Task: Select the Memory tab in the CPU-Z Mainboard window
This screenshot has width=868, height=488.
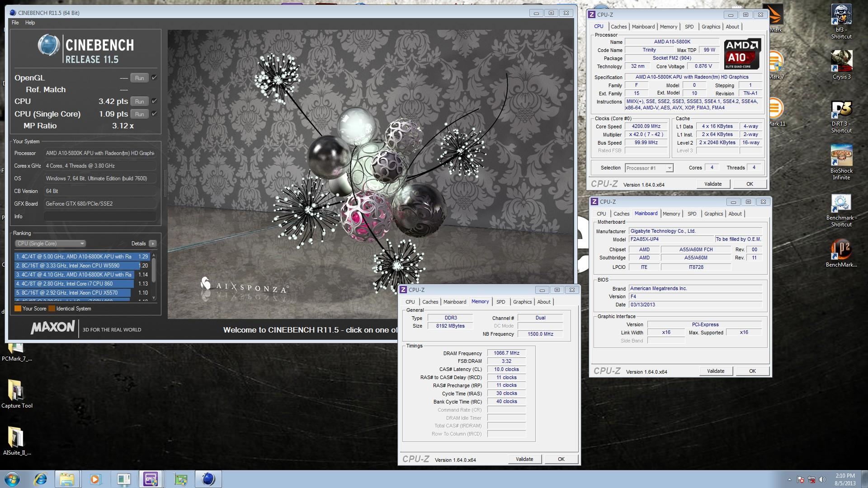Action: click(x=671, y=214)
